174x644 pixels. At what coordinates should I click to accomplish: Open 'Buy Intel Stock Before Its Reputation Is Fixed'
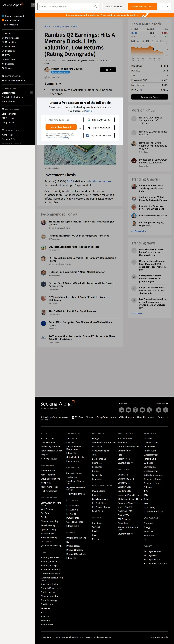point(74,247)
